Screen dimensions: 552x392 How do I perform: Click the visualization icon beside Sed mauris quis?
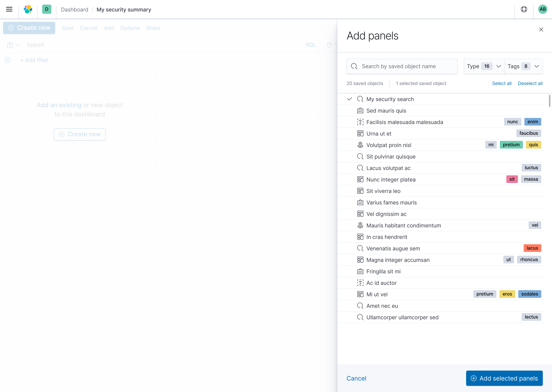(360, 111)
